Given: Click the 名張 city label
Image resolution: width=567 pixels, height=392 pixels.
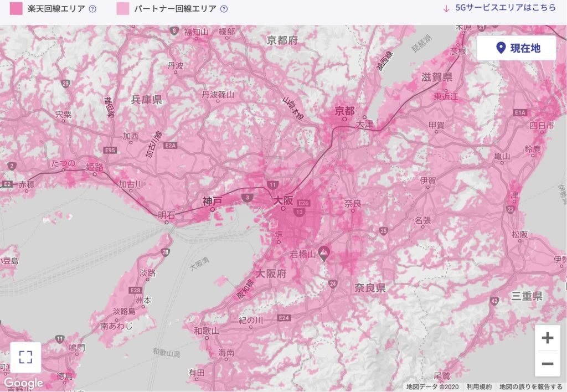Looking at the screenshot, I should [422, 220].
